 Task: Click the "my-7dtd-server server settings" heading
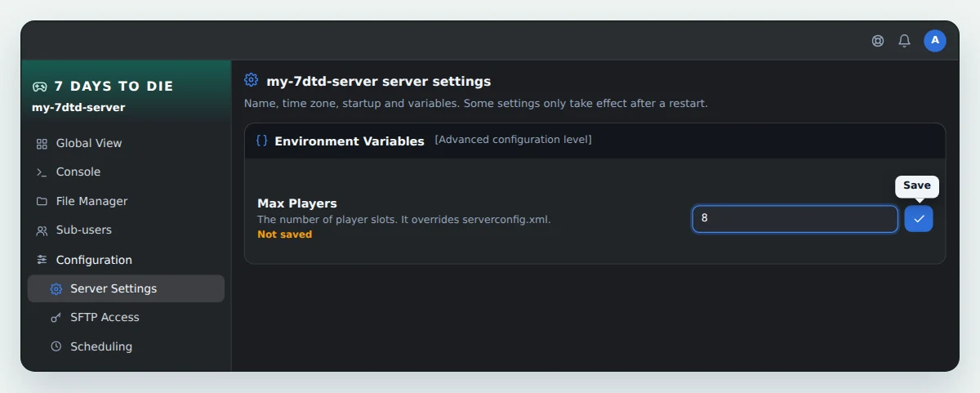point(379,82)
